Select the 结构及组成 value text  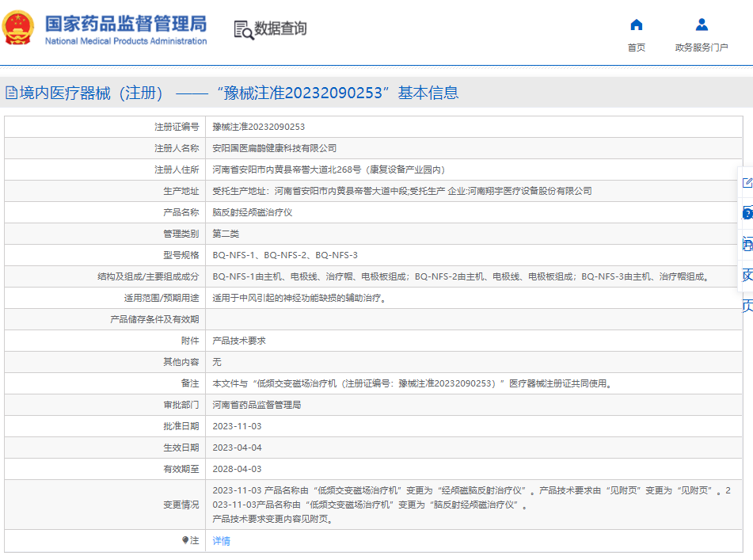coord(462,276)
